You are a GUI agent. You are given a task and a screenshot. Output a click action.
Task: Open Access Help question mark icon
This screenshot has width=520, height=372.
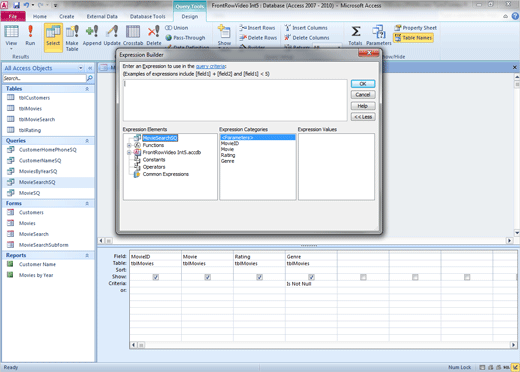pos(515,16)
